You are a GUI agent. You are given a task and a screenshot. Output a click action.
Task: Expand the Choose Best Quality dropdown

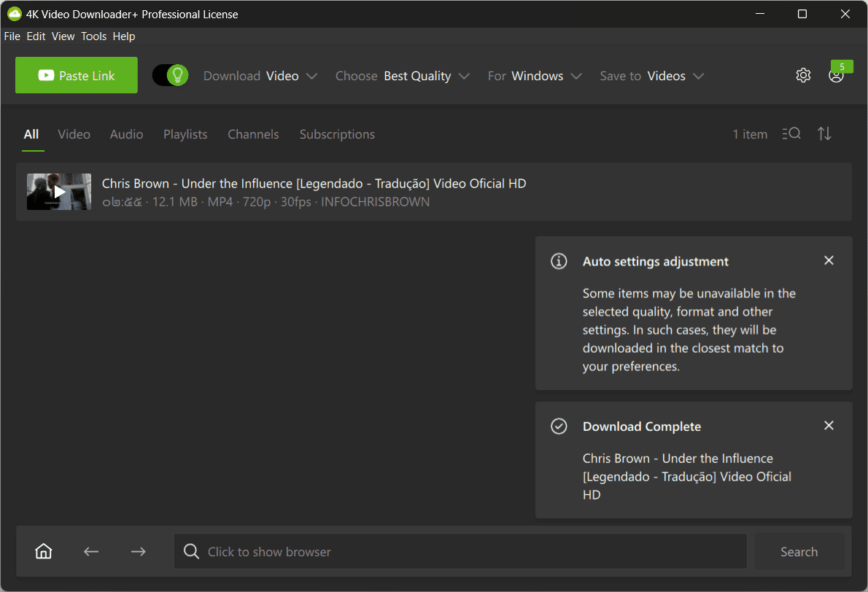pos(403,76)
